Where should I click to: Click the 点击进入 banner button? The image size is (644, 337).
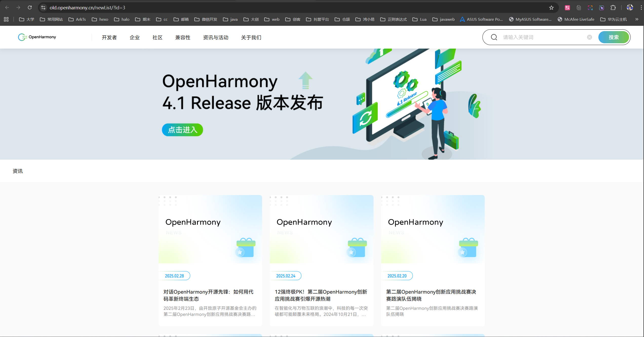tap(182, 130)
